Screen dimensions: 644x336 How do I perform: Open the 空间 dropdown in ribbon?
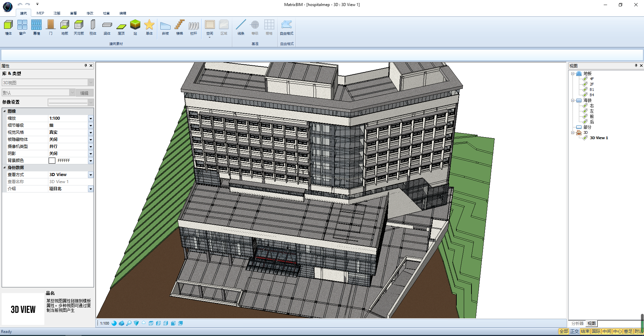tap(210, 37)
